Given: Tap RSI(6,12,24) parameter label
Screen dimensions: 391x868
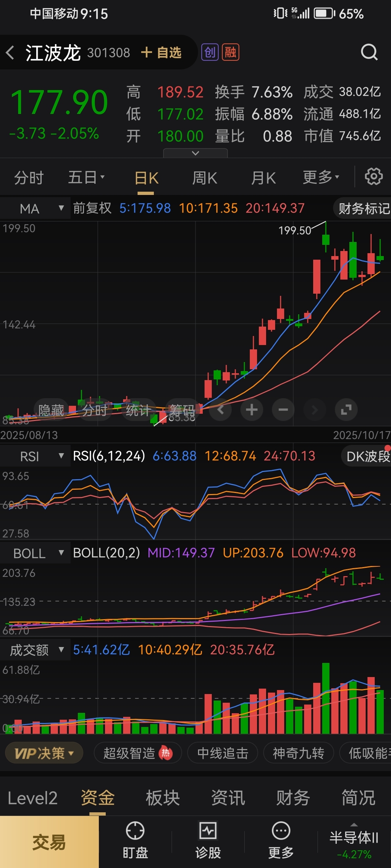Looking at the screenshot, I should (109, 456).
